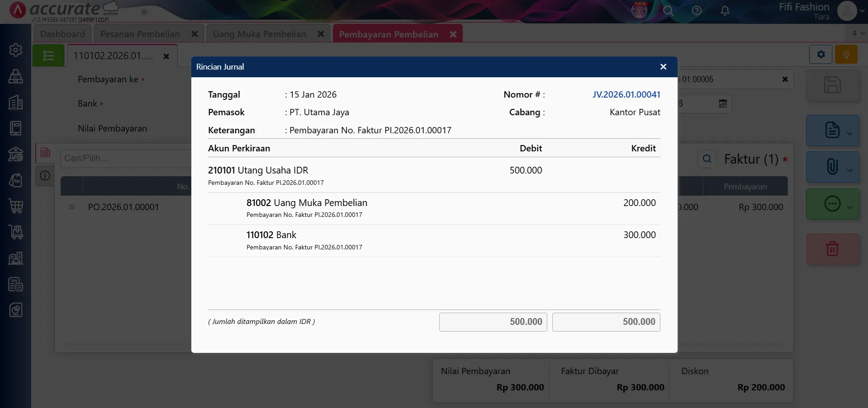Expand the attachment paperclip dropdown arrow

[x=849, y=170]
